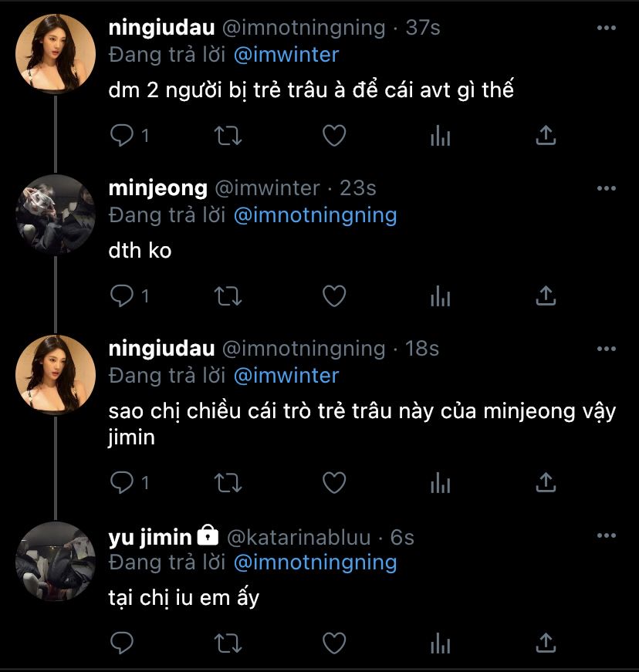Like yu jimin's "tại chị iu em ấy" tweet
Screen dimensions: 639x672
(x=333, y=642)
